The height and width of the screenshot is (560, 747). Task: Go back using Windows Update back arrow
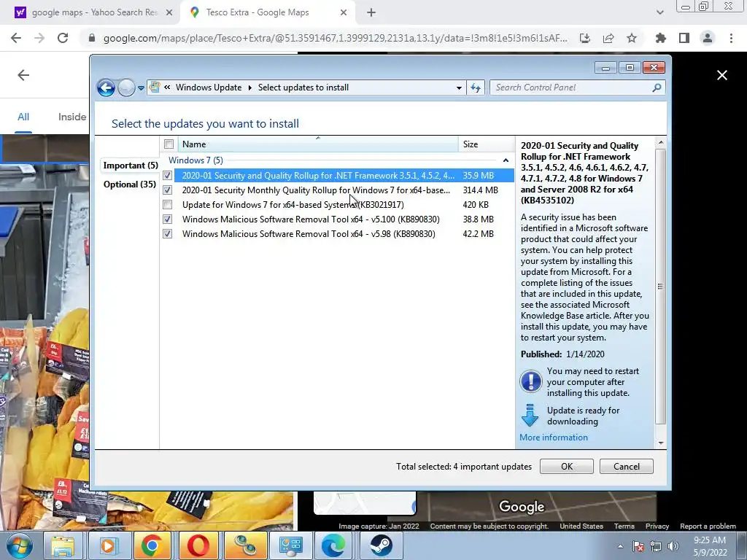[x=106, y=87]
